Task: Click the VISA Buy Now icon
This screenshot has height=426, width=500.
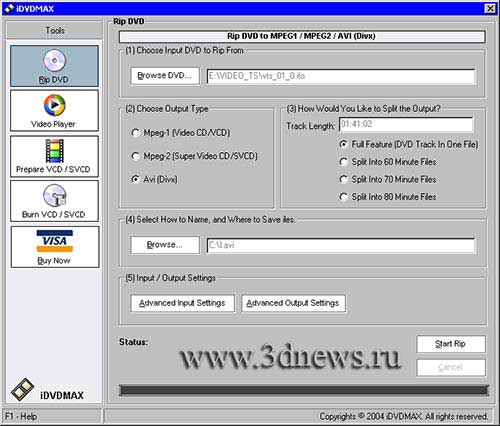Action: click(x=55, y=241)
